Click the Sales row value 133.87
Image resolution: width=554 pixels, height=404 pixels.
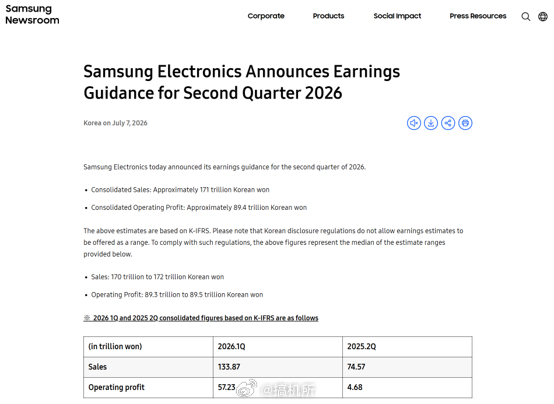(x=229, y=367)
